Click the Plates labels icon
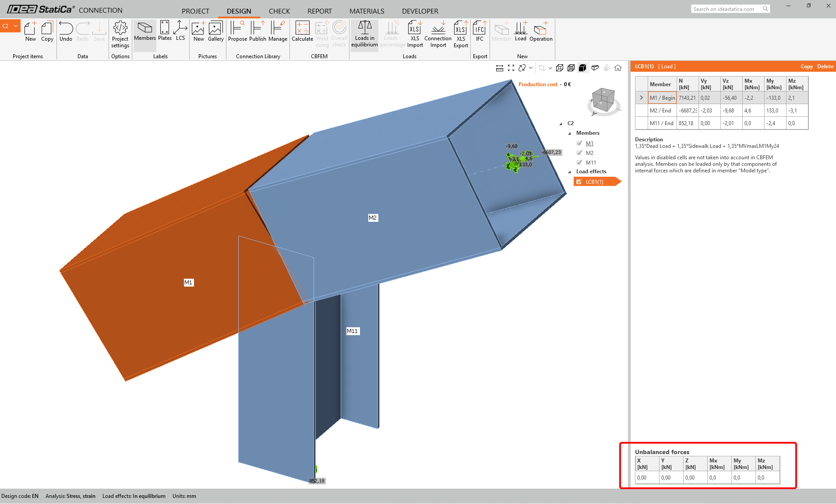The image size is (836, 504). coord(165,31)
